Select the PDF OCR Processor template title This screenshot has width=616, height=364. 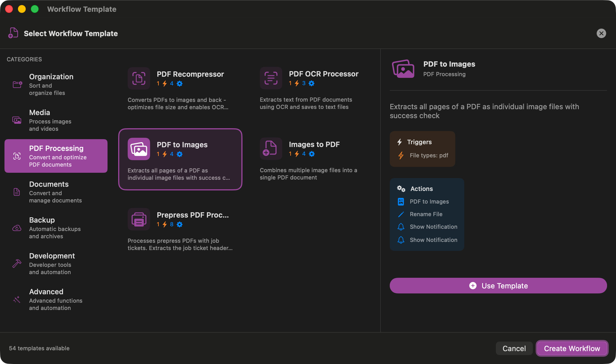click(324, 74)
